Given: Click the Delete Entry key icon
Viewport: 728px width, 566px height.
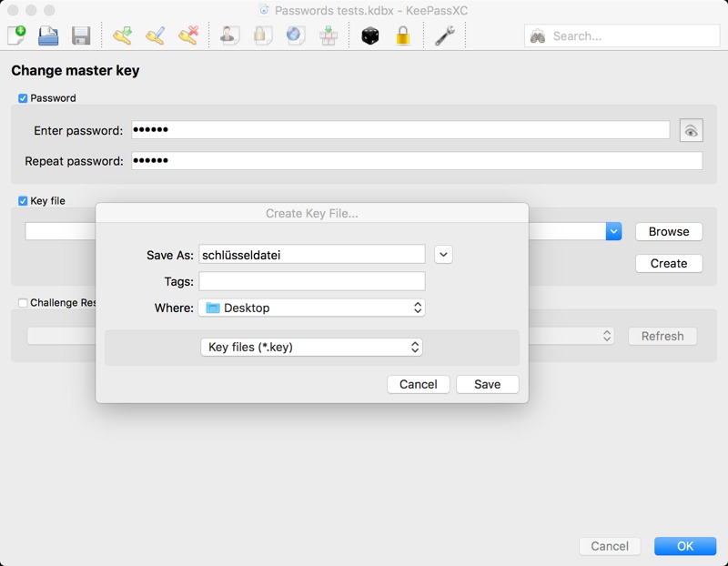Looking at the screenshot, I should [188, 35].
